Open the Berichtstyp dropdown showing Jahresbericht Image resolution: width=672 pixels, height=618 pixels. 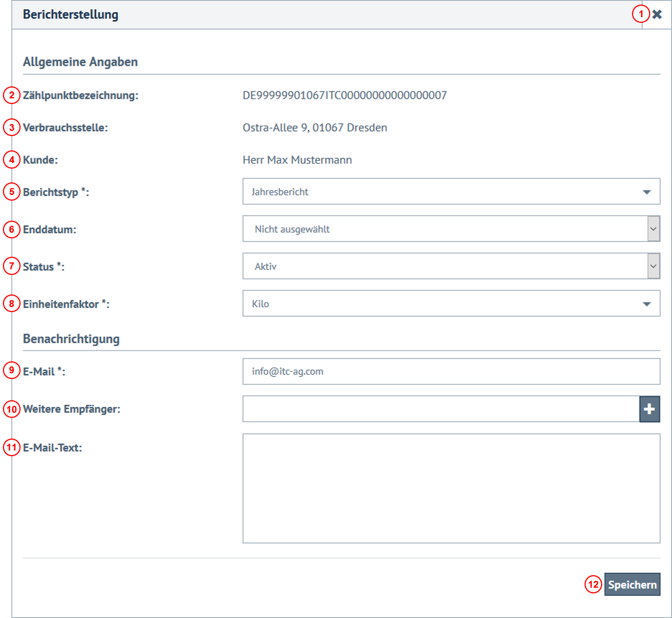(x=451, y=192)
